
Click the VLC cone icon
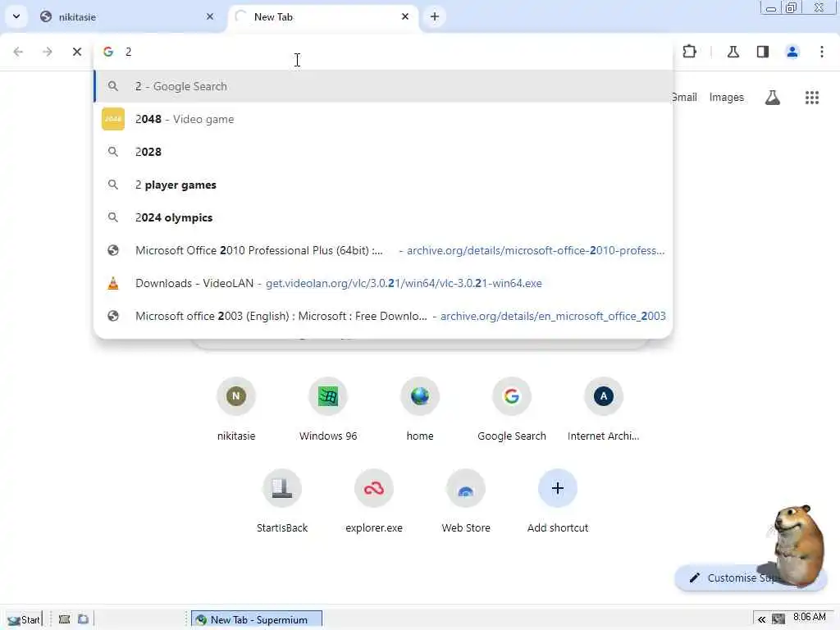coord(113,283)
